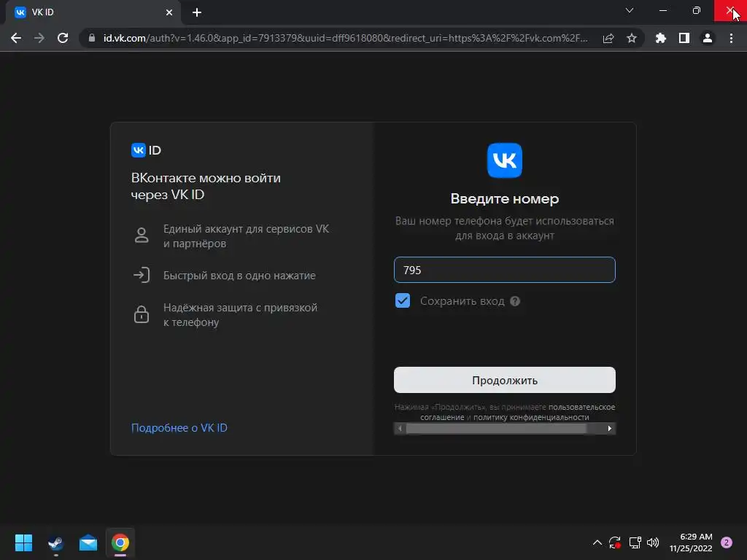The image size is (747, 560).
Task: Open a new tab with plus button
Action: pos(197,13)
